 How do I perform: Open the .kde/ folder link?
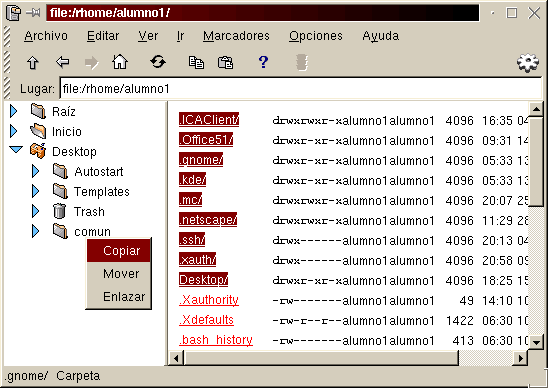click(x=192, y=180)
